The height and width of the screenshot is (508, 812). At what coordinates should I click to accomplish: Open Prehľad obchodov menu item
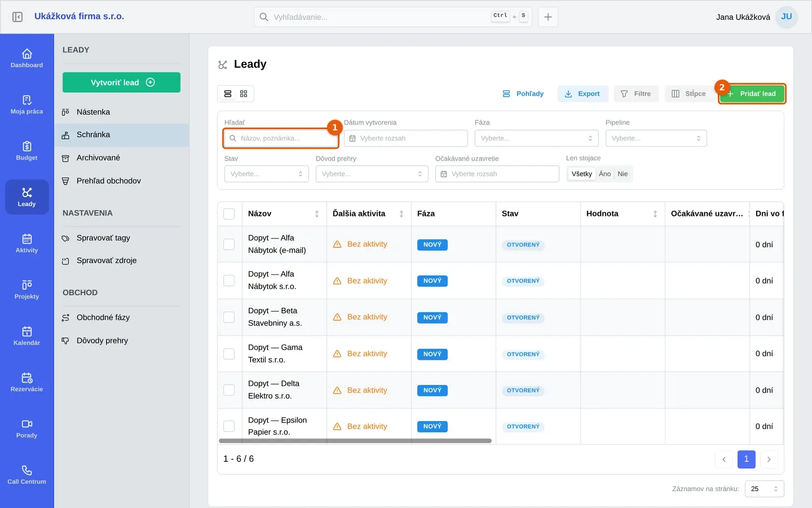122,181
